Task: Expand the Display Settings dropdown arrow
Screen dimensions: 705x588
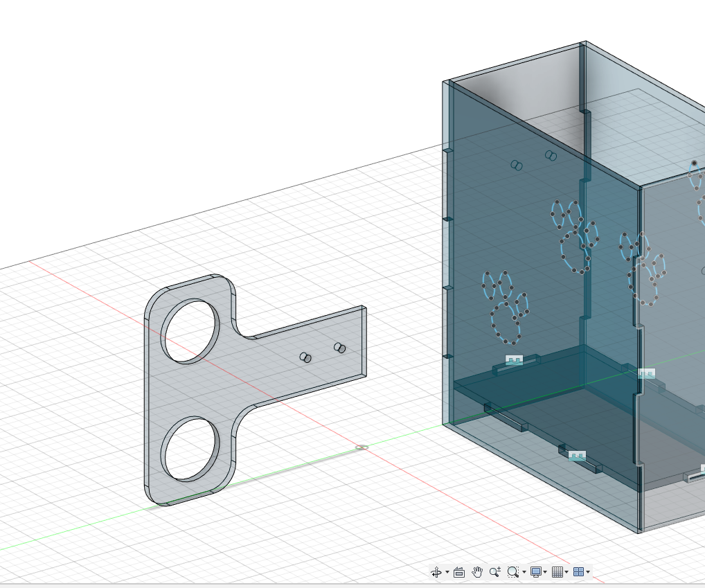Action: [545, 572]
